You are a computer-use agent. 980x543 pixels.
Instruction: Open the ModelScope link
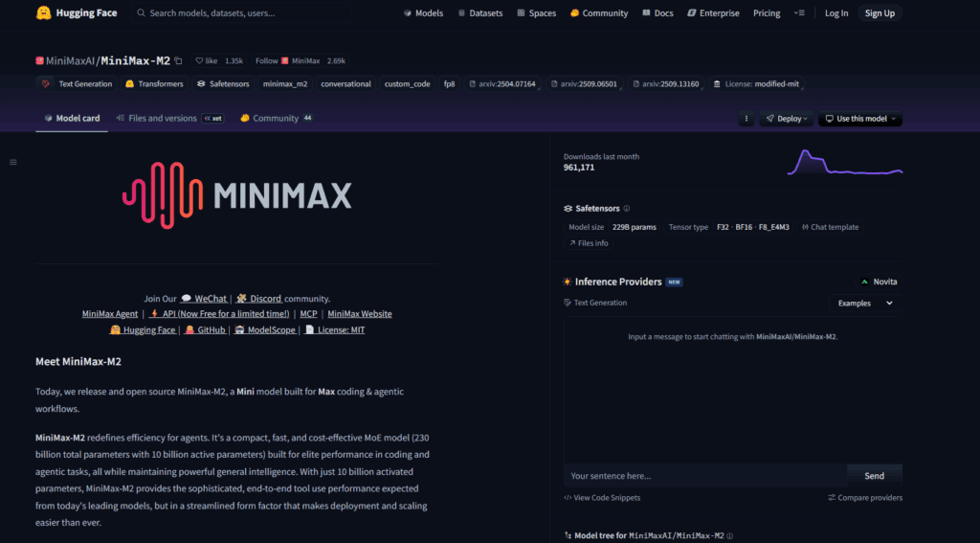(265, 329)
